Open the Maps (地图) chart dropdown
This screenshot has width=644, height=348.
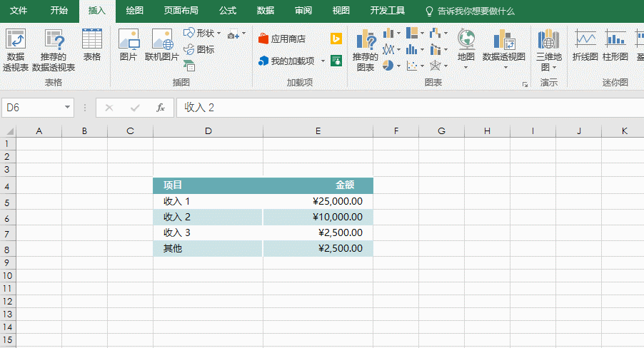(x=466, y=68)
